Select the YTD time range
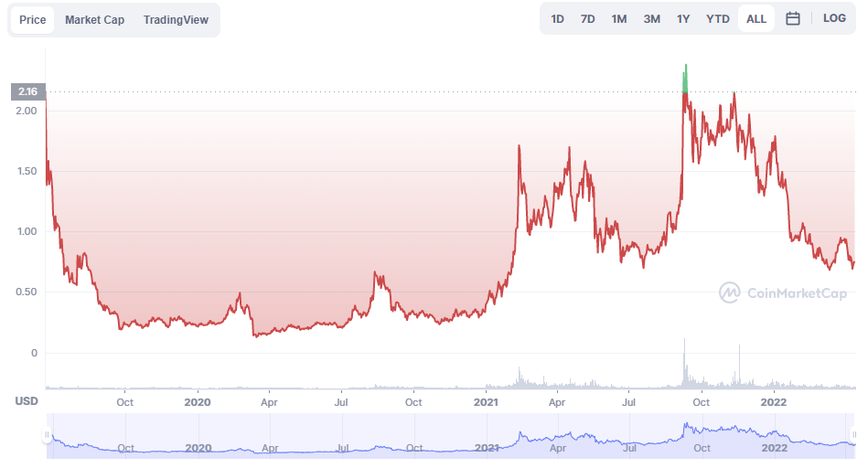This screenshot has height=468, width=868. point(717,19)
